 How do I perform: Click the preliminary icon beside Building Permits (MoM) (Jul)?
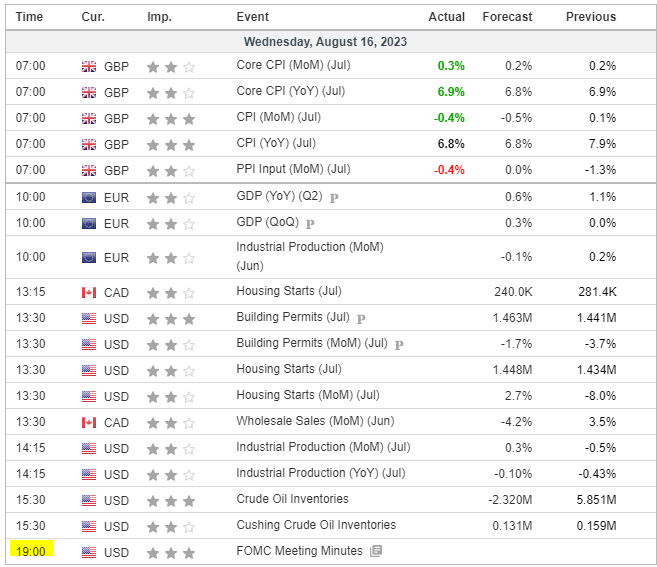coord(399,345)
